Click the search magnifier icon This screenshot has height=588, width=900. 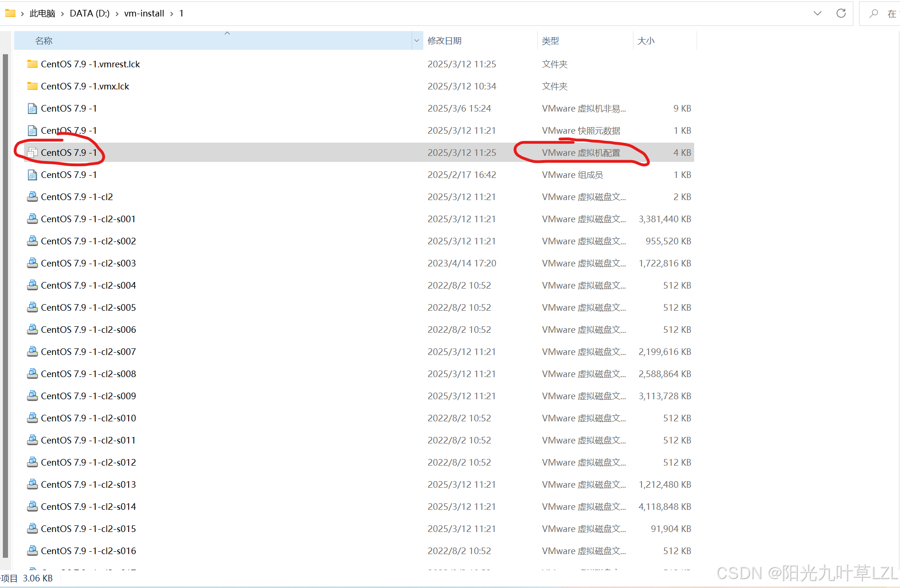(x=874, y=14)
